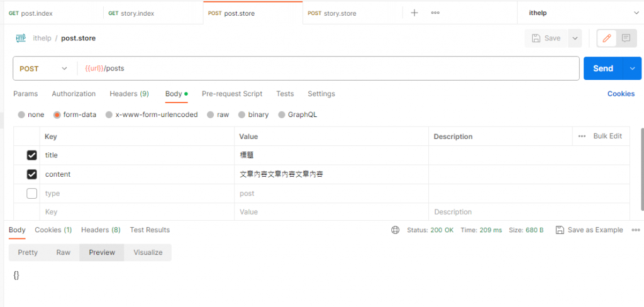Image resolution: width=644 pixels, height=307 pixels.
Task: Open the request Headers (9) tab
Action: [x=129, y=94]
